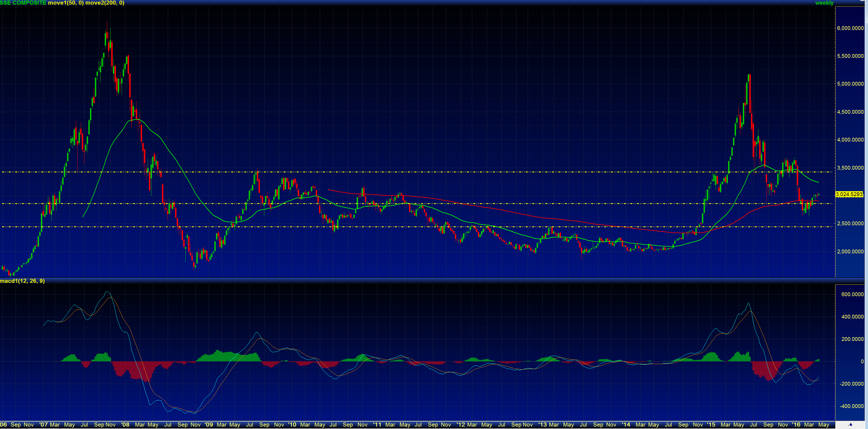Click the '14 year marker on time axis
Image resolution: width=868 pixels, height=429 pixels.
click(x=626, y=424)
